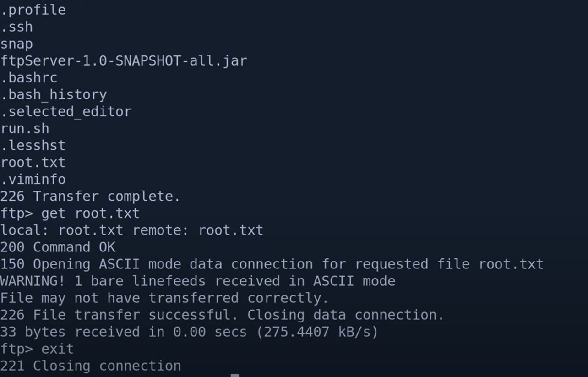Click the "226 Transfer complete." line
The height and width of the screenshot is (377, 588).
pos(90,197)
